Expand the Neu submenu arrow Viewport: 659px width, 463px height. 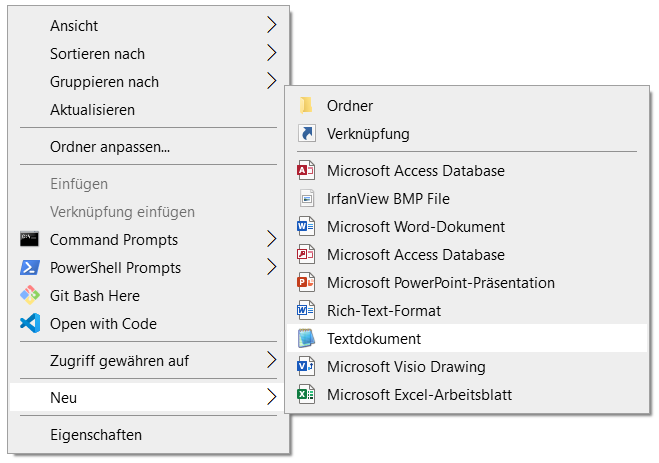272,397
